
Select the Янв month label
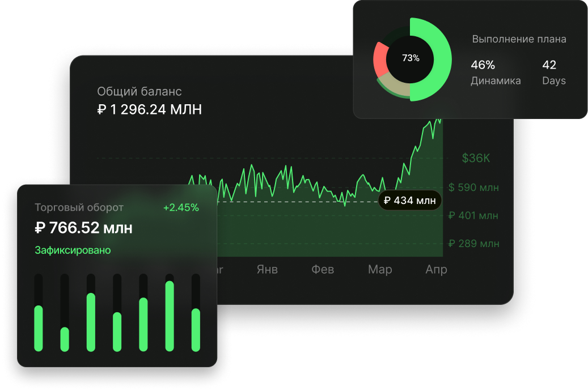coord(267,270)
